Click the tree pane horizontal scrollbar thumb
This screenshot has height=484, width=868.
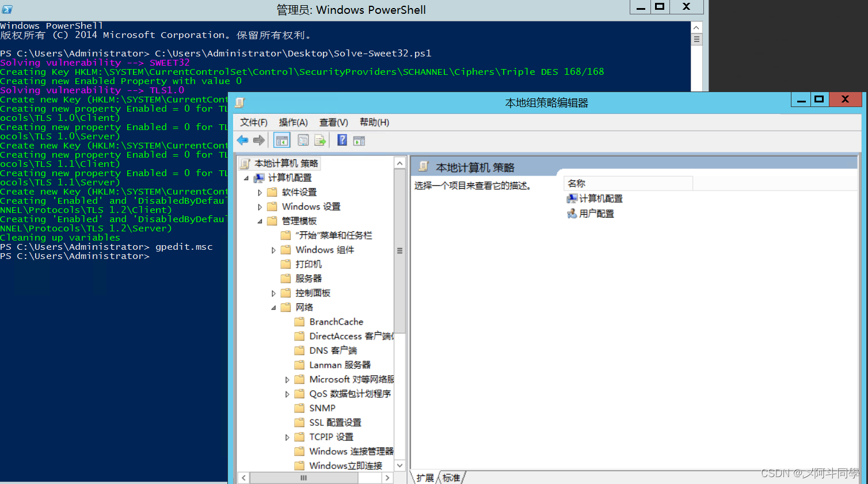pyautogui.click(x=304, y=478)
